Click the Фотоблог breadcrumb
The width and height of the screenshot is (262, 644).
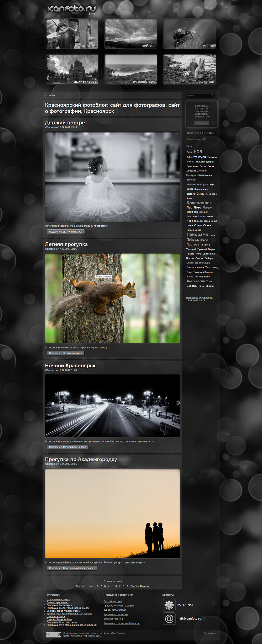coord(50,96)
